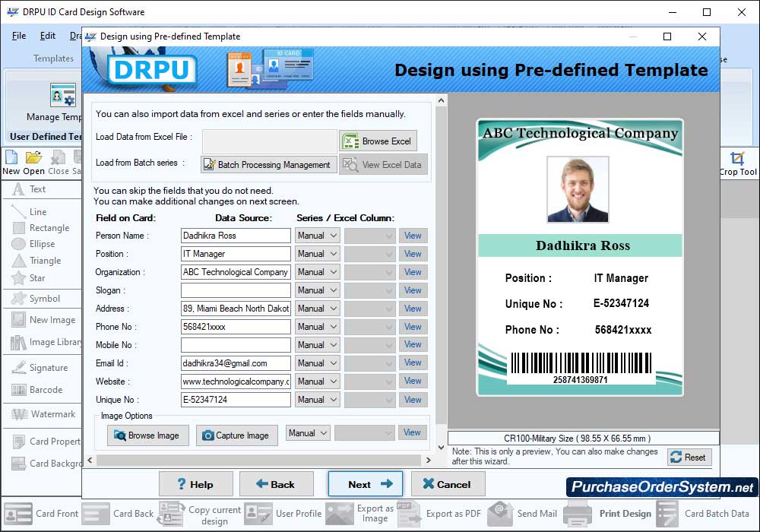Open Manage Templates icon
The height and width of the screenshot is (532, 760).
pyautogui.click(x=63, y=94)
